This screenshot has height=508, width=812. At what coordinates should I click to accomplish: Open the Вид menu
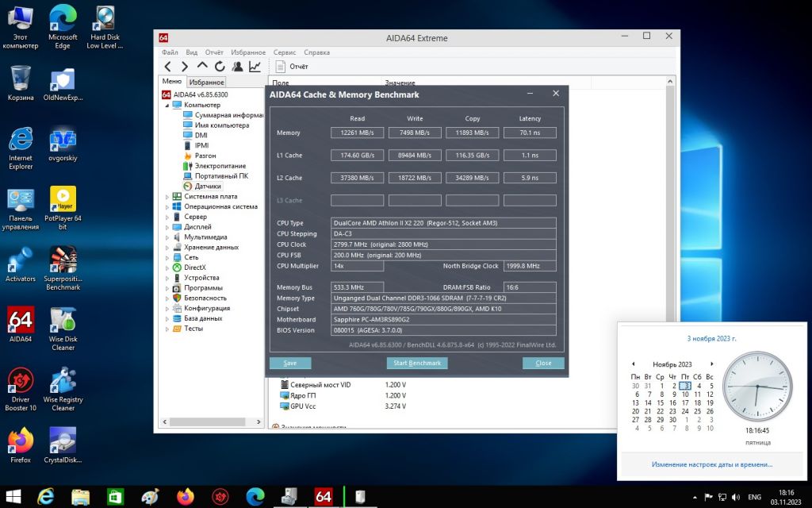(x=192, y=52)
